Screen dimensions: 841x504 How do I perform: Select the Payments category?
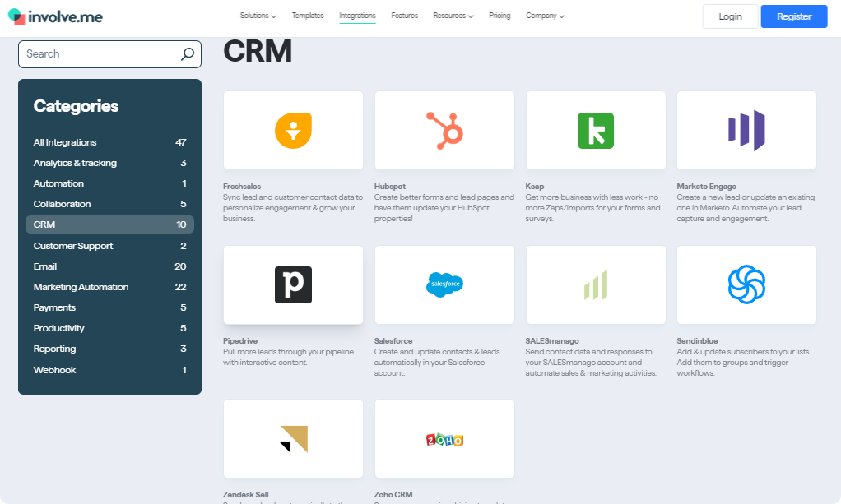[109, 307]
